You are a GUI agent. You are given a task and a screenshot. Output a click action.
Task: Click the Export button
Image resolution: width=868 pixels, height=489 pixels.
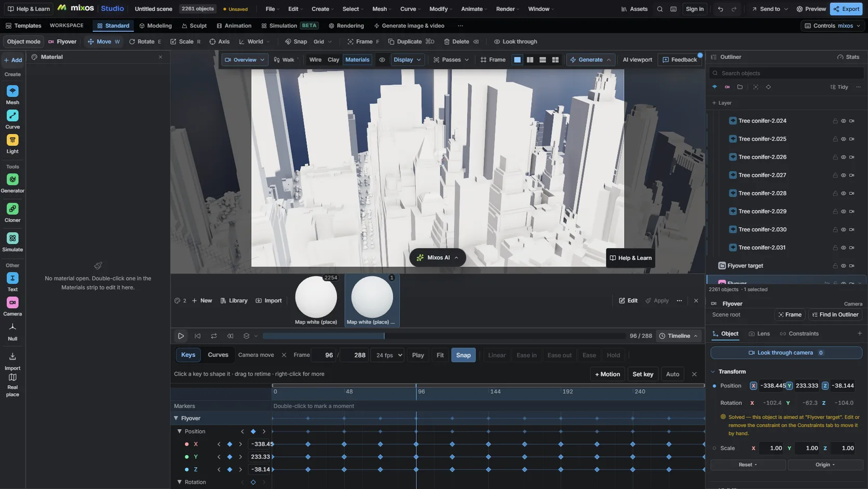pyautogui.click(x=846, y=9)
